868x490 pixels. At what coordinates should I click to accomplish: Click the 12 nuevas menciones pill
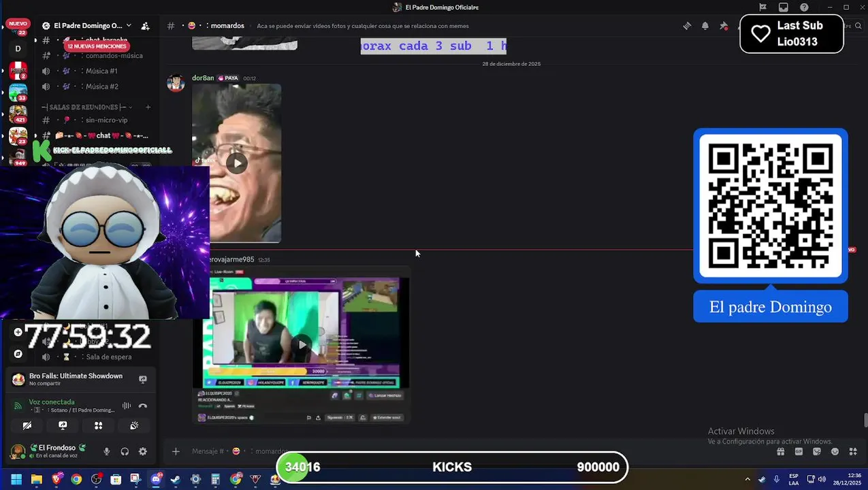[x=96, y=46]
